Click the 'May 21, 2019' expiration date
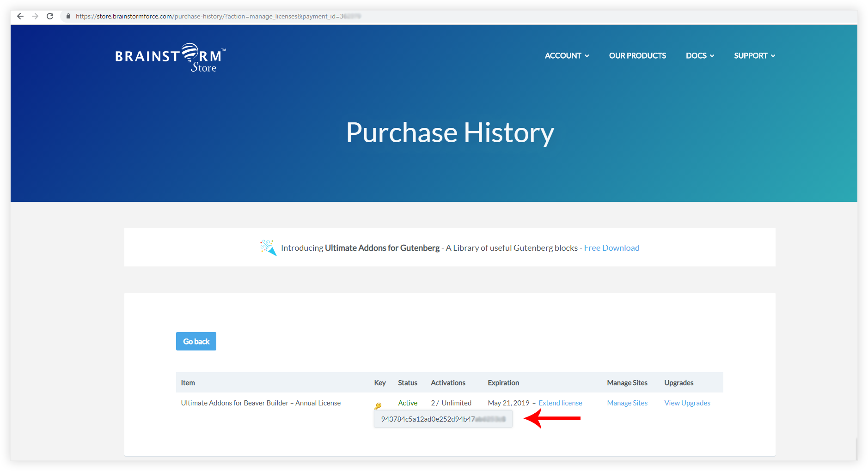This screenshot has width=868, height=471. click(x=508, y=403)
